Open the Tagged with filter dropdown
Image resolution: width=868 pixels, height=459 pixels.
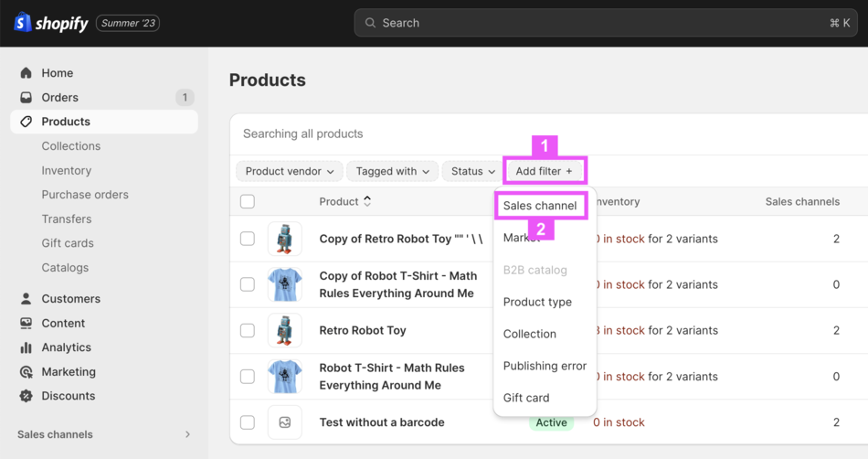tap(393, 172)
